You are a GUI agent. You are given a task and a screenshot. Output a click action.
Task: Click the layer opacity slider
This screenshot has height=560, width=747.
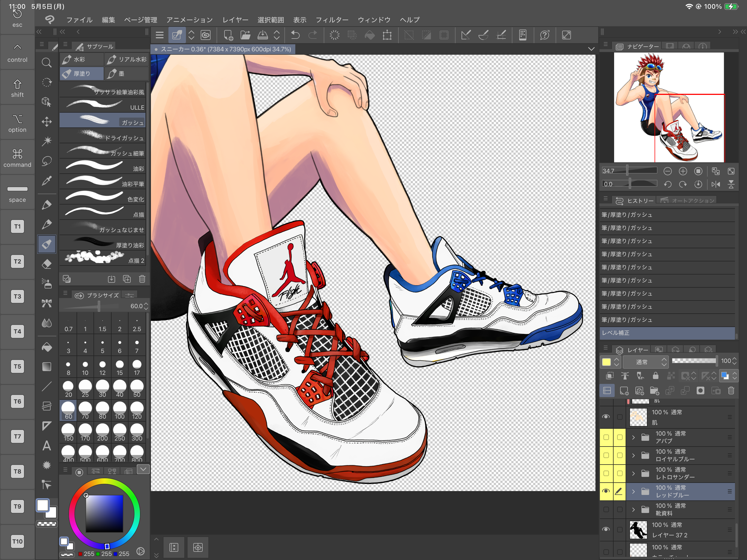[x=694, y=361]
